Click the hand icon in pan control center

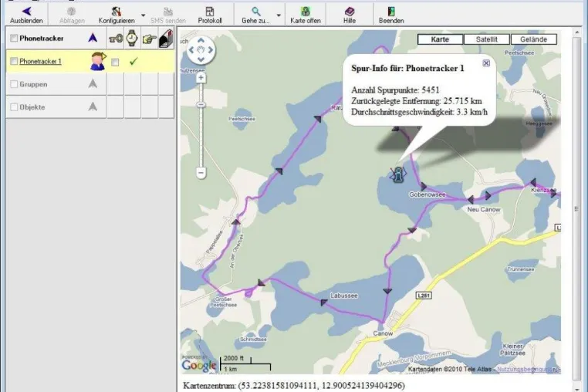coord(201,50)
